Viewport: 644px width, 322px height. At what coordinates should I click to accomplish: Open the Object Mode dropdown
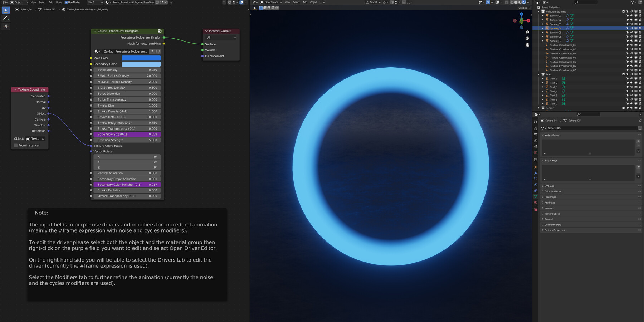coord(272,2)
